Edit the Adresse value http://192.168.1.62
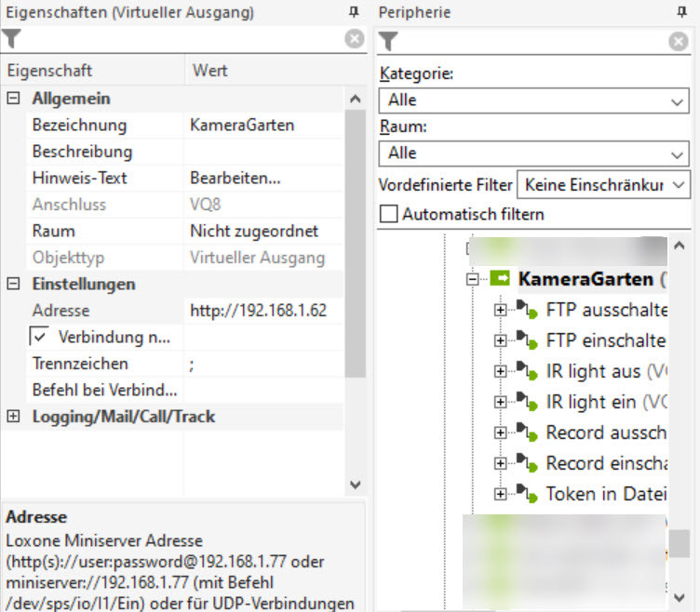Viewport: 700px width, 612px height. coord(263,311)
